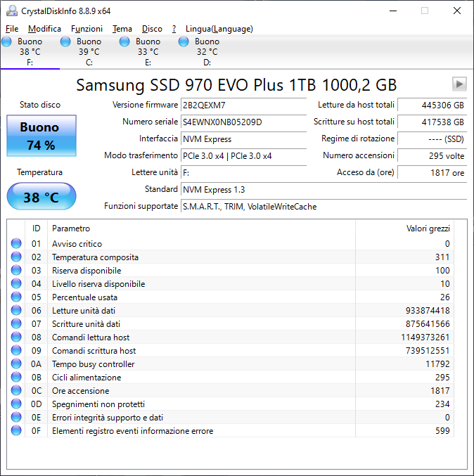
Task: Click the raw value 739512551
Action: [x=428, y=351]
